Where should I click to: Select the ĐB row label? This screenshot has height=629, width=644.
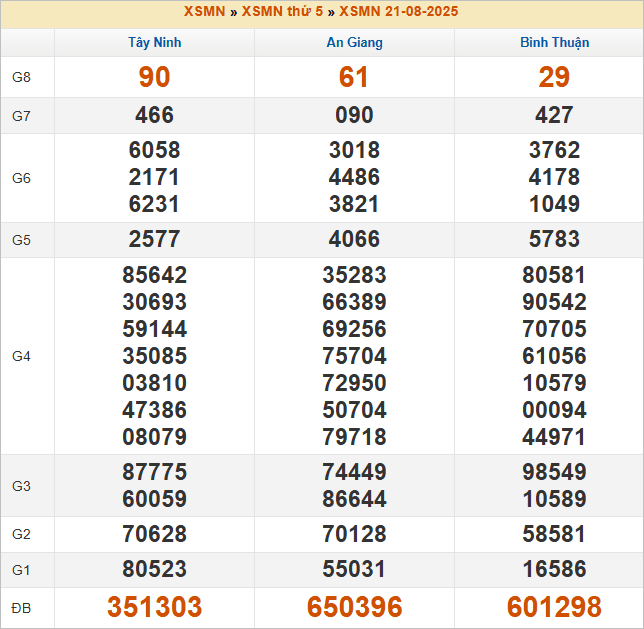(21, 608)
